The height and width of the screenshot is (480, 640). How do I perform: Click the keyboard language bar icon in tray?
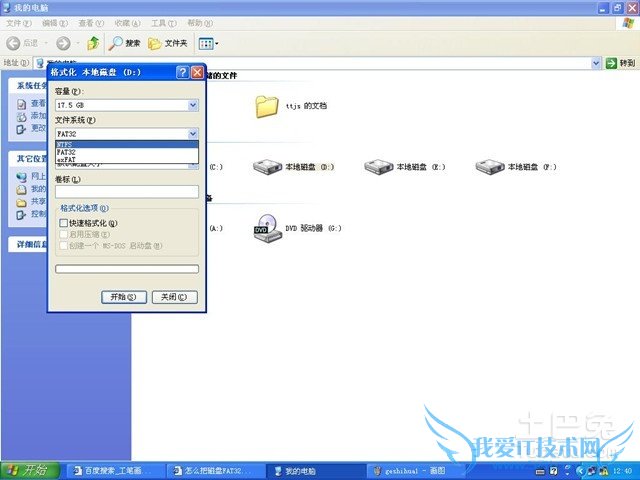540,472
